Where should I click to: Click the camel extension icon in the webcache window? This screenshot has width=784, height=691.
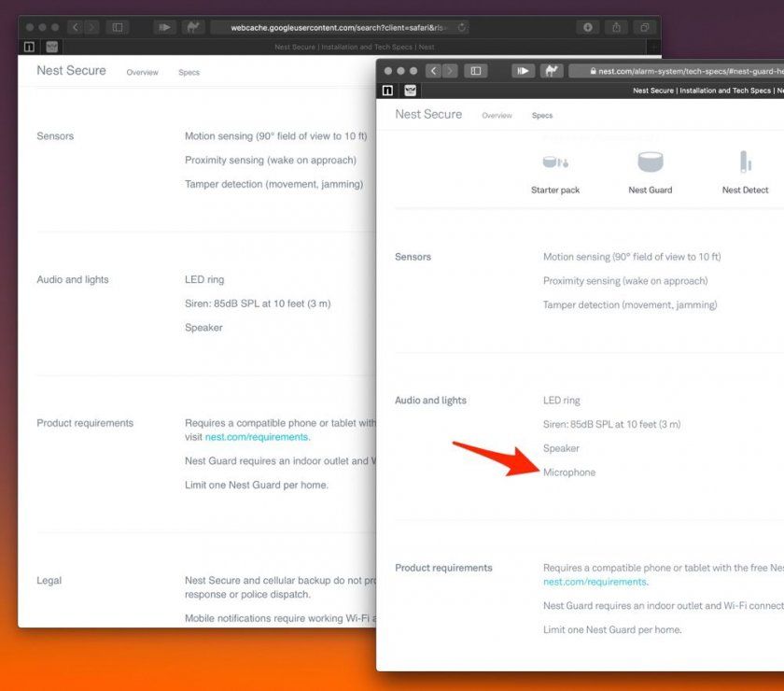point(193,27)
